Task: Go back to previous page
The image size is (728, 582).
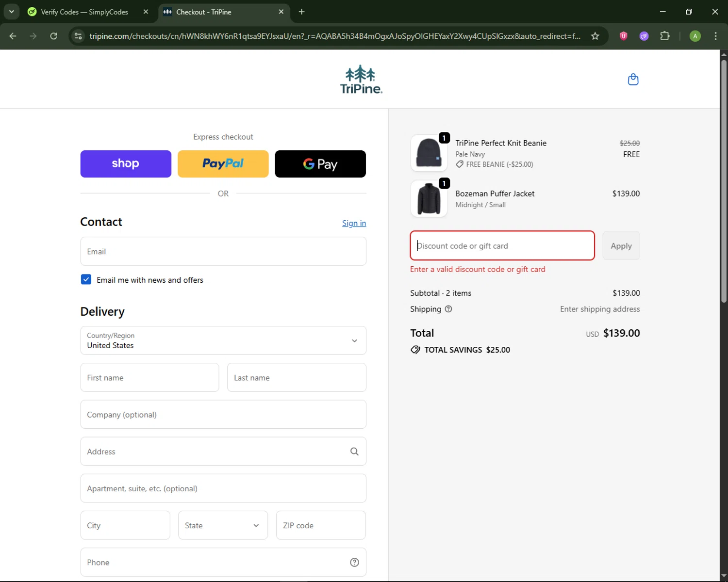Action: point(13,36)
